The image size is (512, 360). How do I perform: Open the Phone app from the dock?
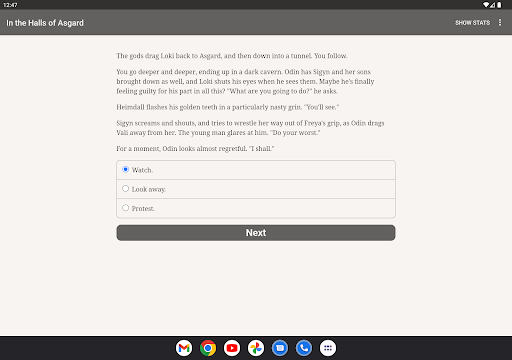click(x=304, y=348)
